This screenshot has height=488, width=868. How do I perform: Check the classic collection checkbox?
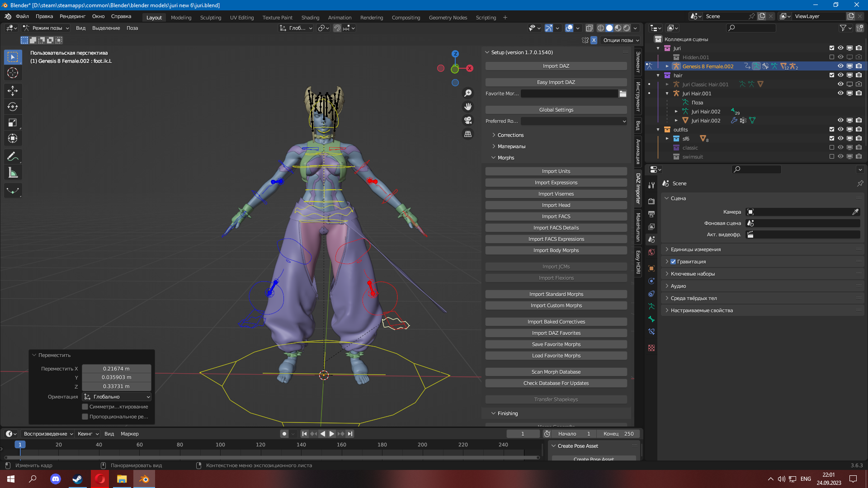[x=831, y=148]
